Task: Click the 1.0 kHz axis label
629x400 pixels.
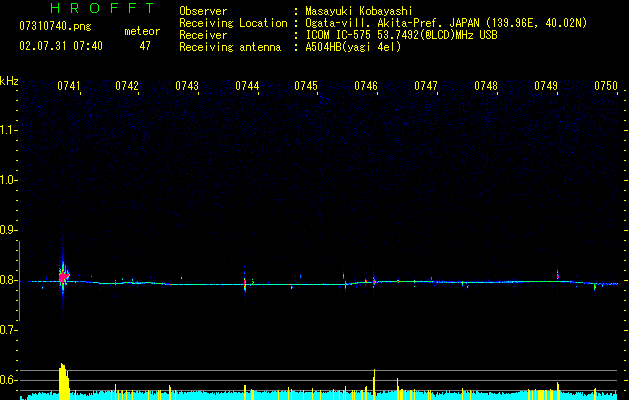Action: tap(8, 180)
